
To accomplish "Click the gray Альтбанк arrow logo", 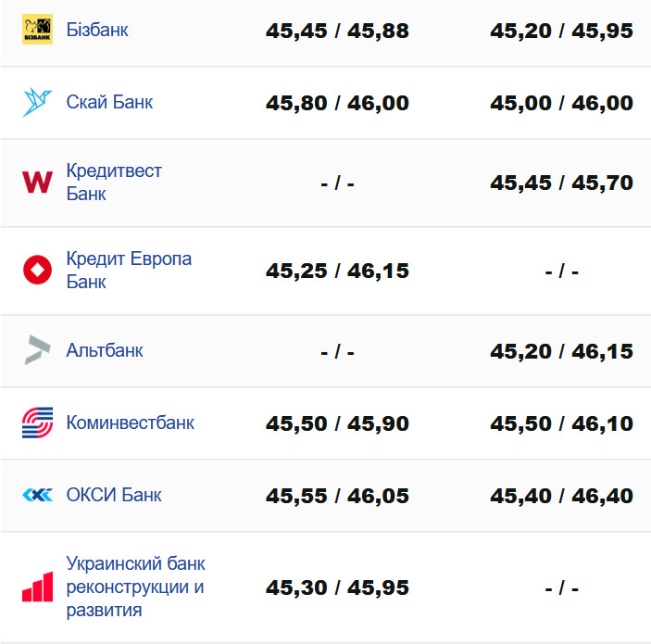I will 37,350.
